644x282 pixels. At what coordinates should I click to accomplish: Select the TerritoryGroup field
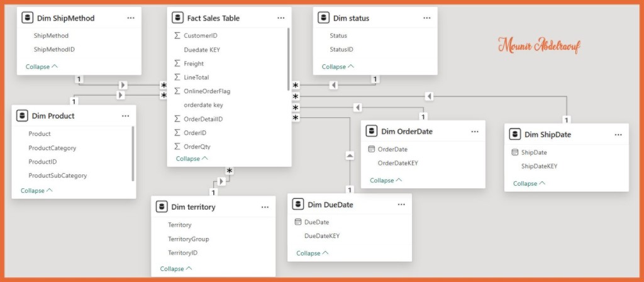(x=188, y=239)
